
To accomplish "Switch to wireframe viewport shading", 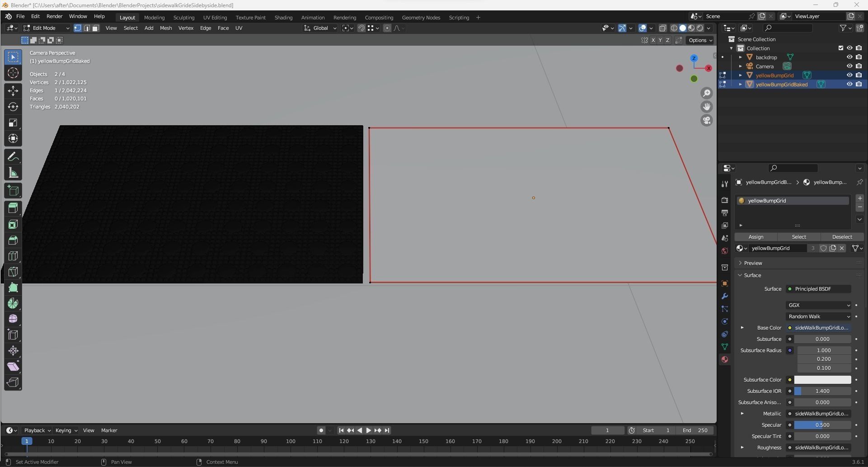I will (674, 28).
